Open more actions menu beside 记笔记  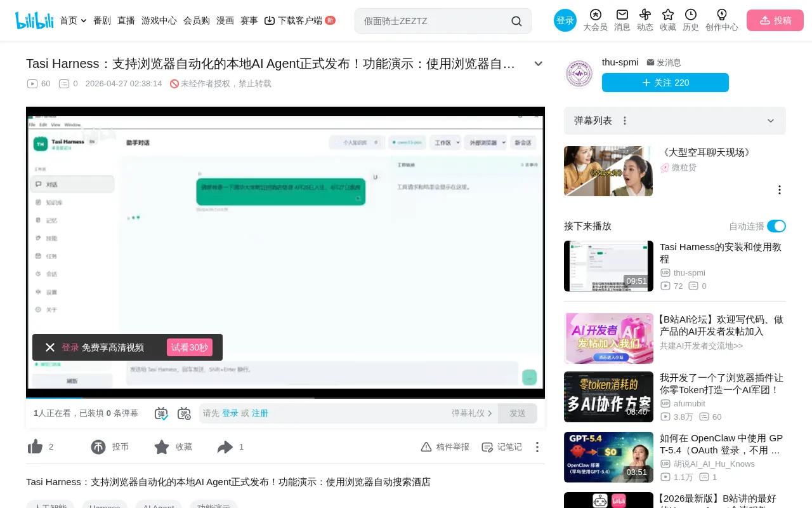(537, 447)
